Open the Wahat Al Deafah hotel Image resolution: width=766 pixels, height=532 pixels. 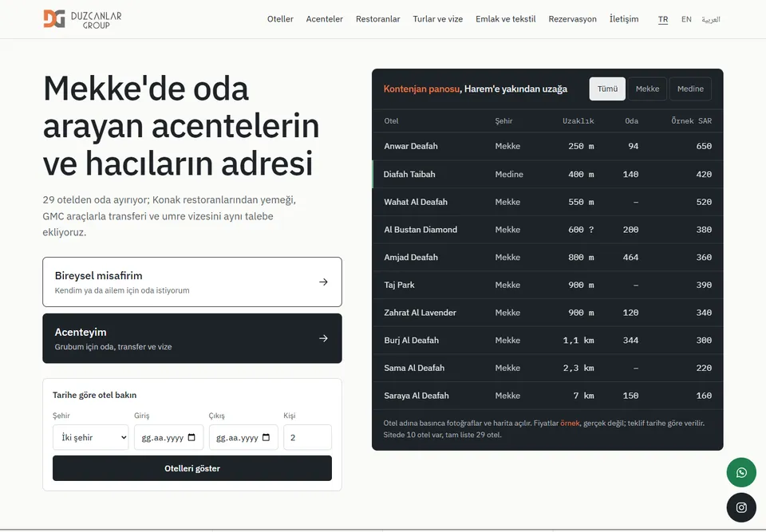415,202
